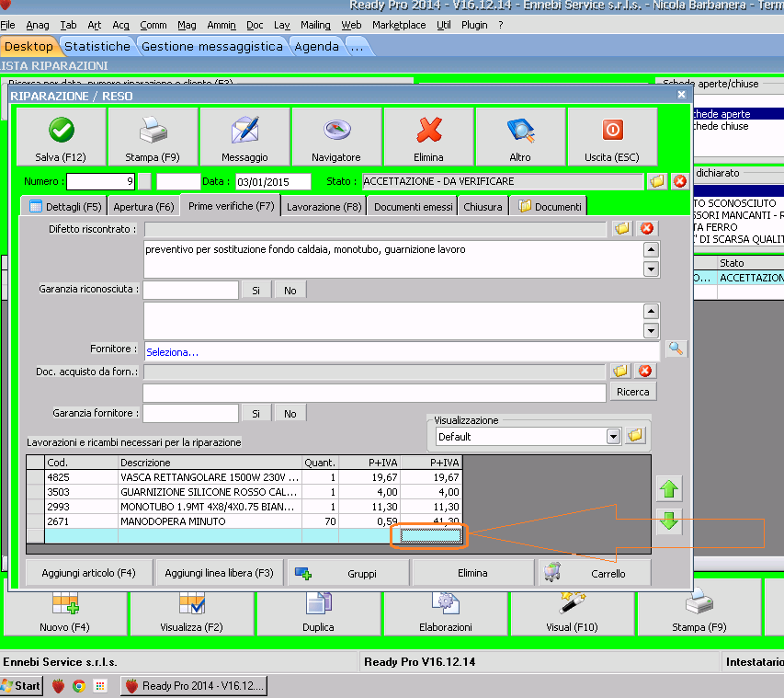Search a supplier with the Fornitore magnifier icon
Screen dimensions: 784x698
676,349
